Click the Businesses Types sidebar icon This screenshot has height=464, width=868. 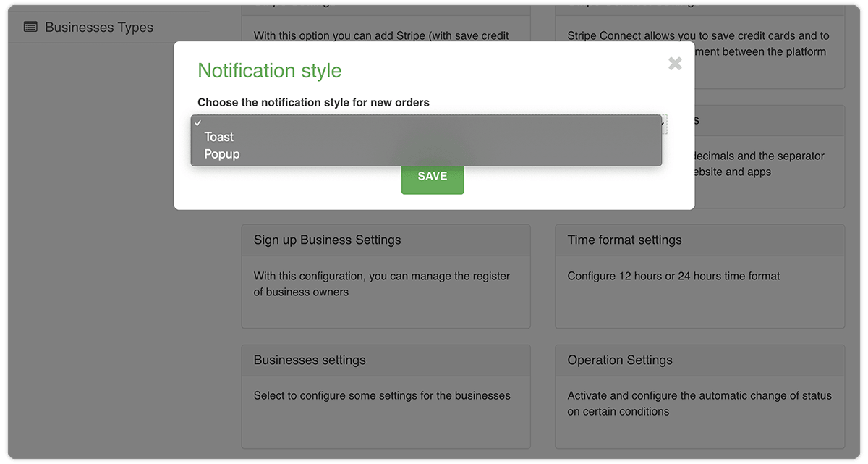click(x=30, y=27)
